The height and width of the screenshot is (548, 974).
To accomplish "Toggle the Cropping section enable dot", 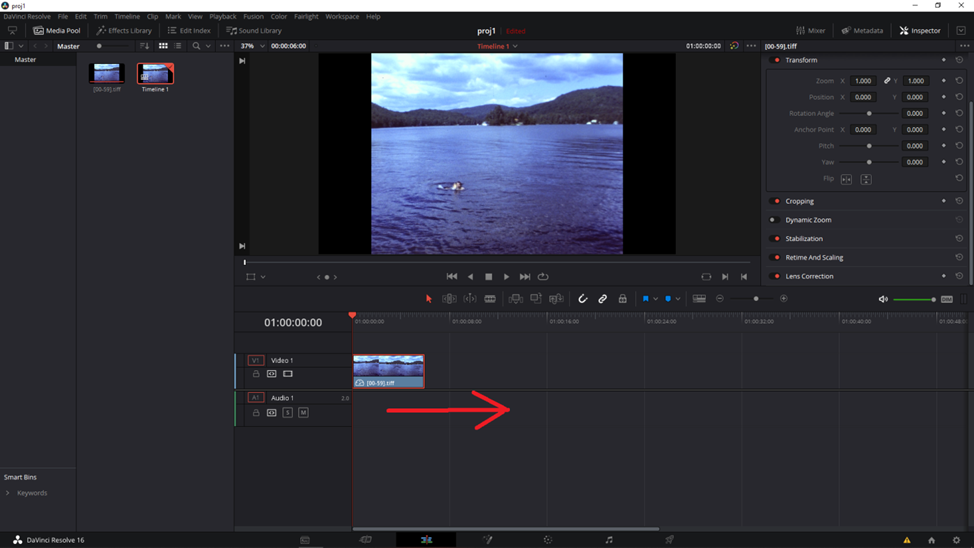I will [x=775, y=201].
